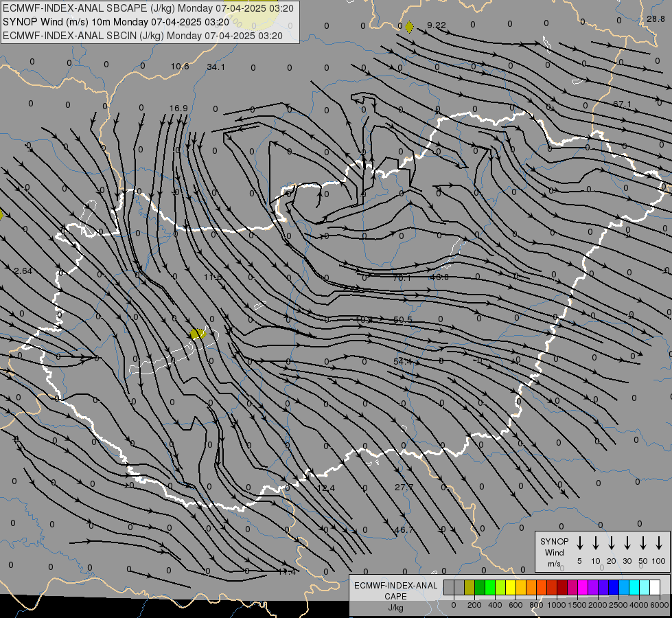Click the '100' label in the wind legend
The width and height of the screenshot is (672, 618).
(x=658, y=561)
